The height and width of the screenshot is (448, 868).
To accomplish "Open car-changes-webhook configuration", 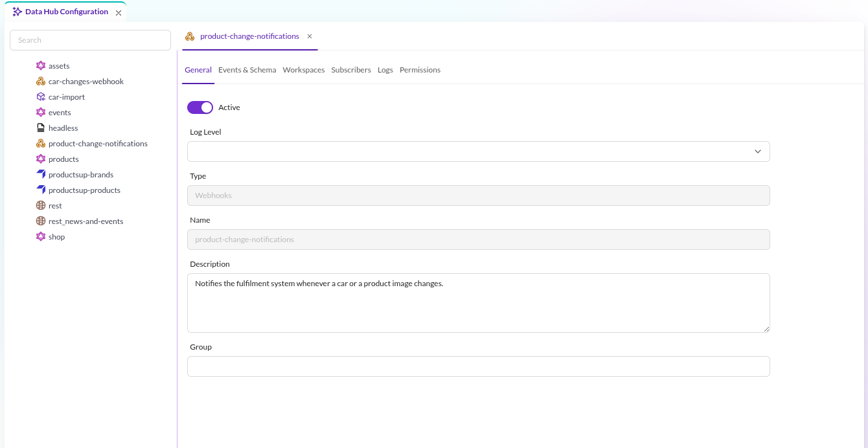I will click(86, 82).
